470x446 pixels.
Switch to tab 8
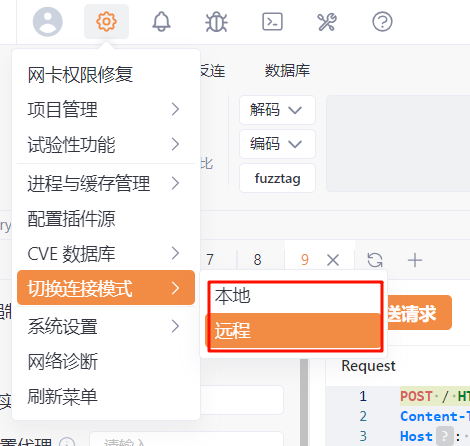point(257,260)
